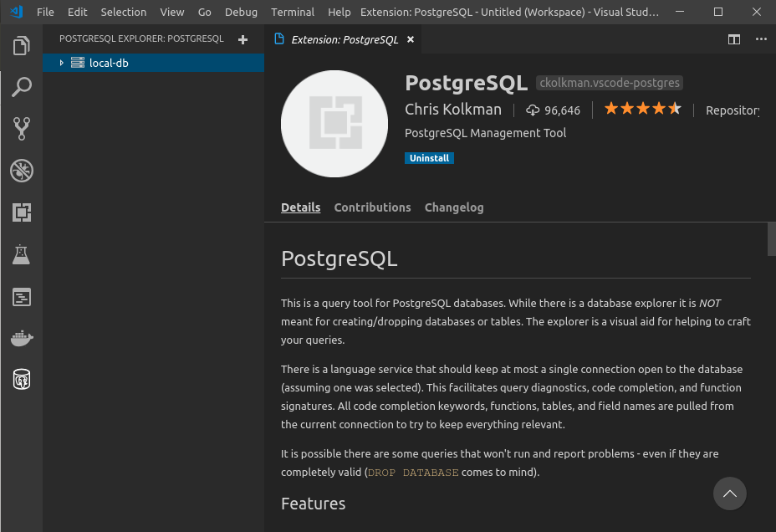Add a new PostgreSQL connection with the plus icon

click(242, 39)
